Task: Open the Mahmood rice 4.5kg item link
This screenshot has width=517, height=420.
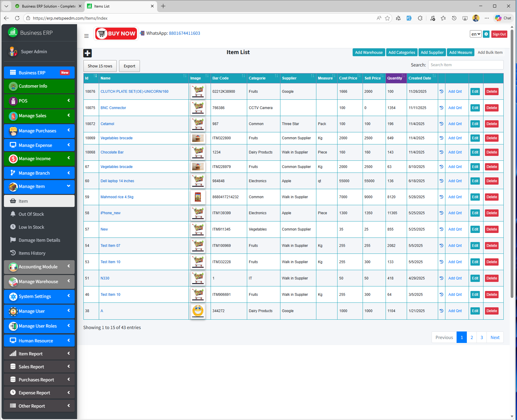Action: (117, 197)
